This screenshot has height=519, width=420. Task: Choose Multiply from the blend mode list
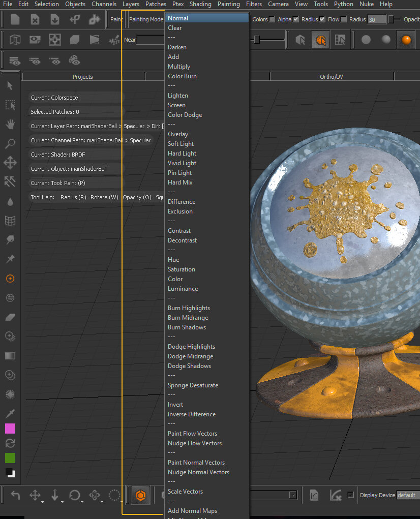(x=179, y=67)
